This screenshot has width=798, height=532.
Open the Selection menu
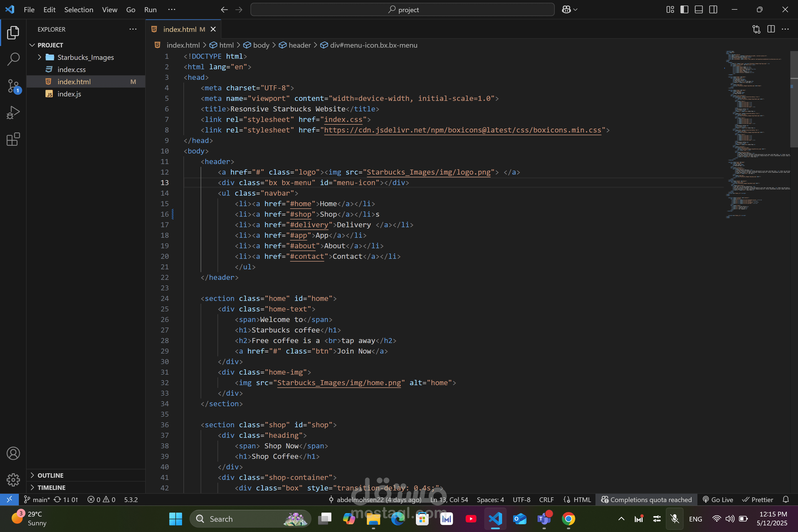pos(78,9)
